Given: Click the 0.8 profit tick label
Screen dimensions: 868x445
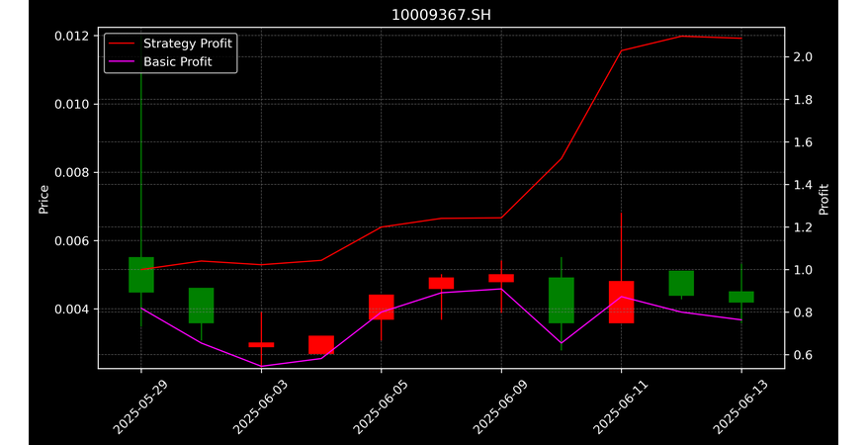Looking at the screenshot, I should pos(802,312).
